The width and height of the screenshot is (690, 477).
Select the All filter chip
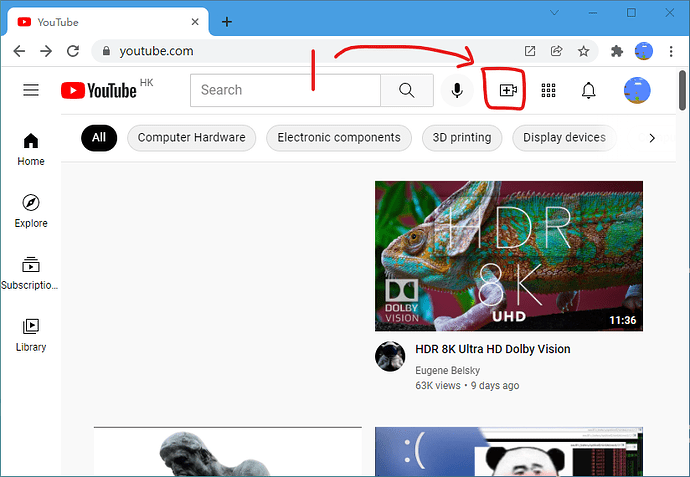99,138
